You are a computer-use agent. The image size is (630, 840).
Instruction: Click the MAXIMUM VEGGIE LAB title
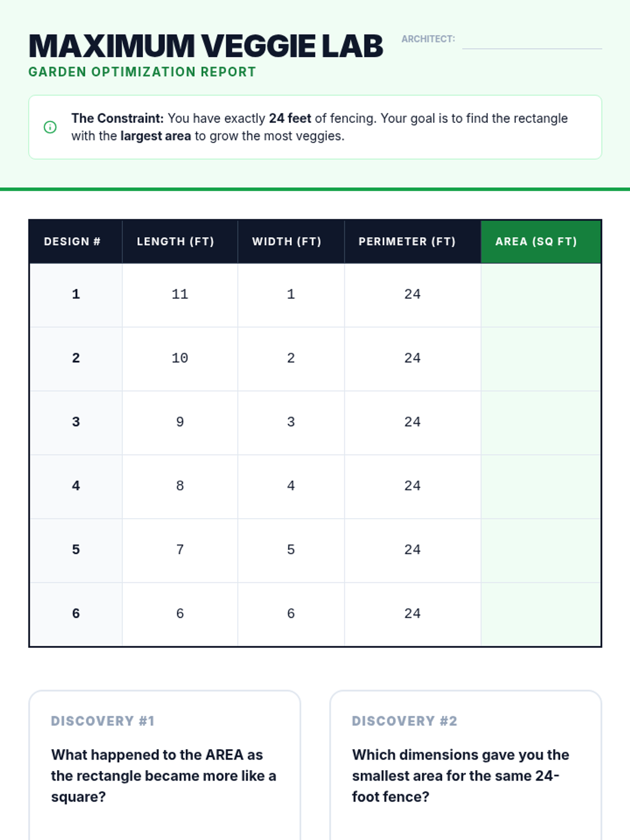(x=206, y=46)
